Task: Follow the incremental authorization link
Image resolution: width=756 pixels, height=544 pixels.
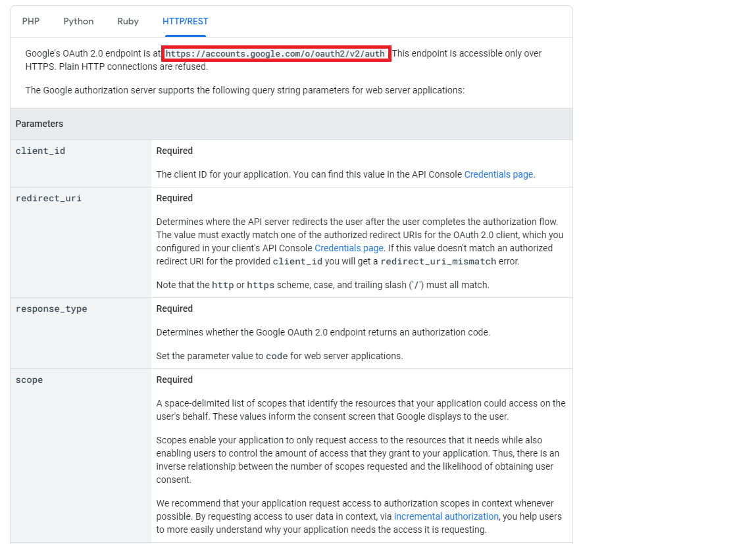Action: coord(446,516)
